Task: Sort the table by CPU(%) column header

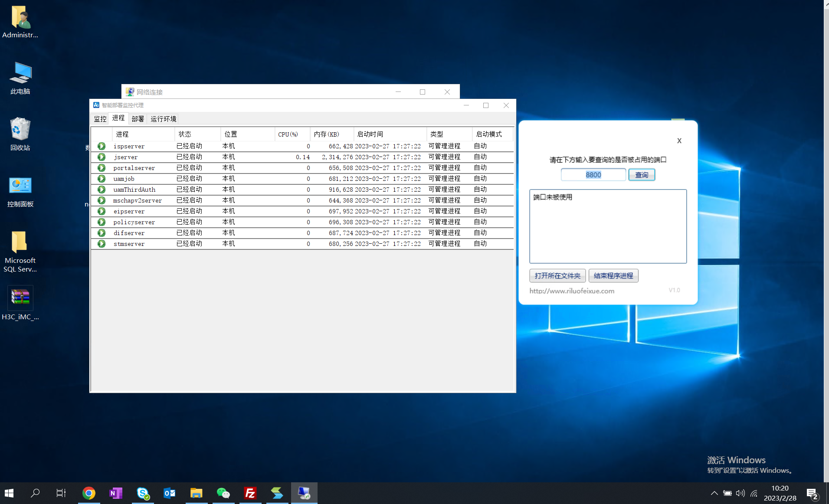Action: click(288, 134)
